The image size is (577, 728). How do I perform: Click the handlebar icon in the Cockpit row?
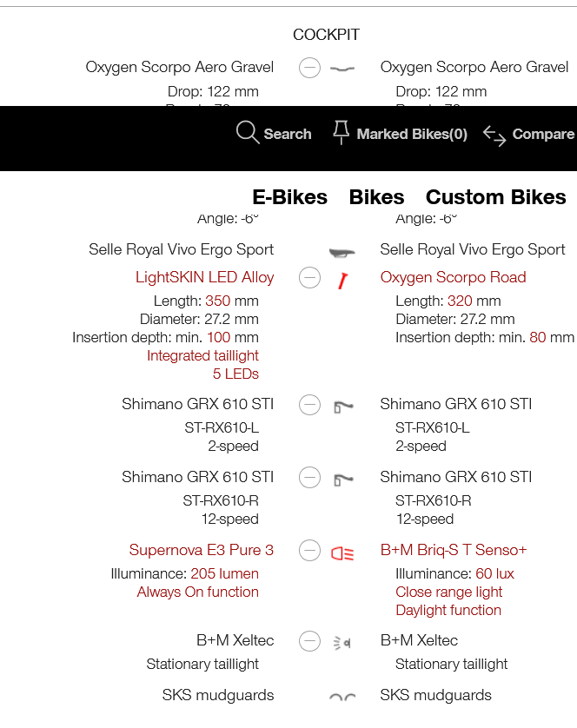(x=342, y=69)
